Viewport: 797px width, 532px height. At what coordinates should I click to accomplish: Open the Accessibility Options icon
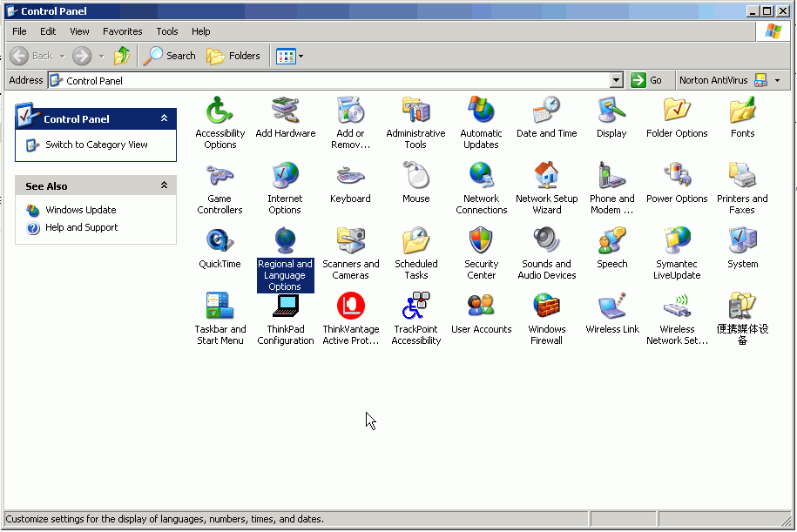click(220, 111)
